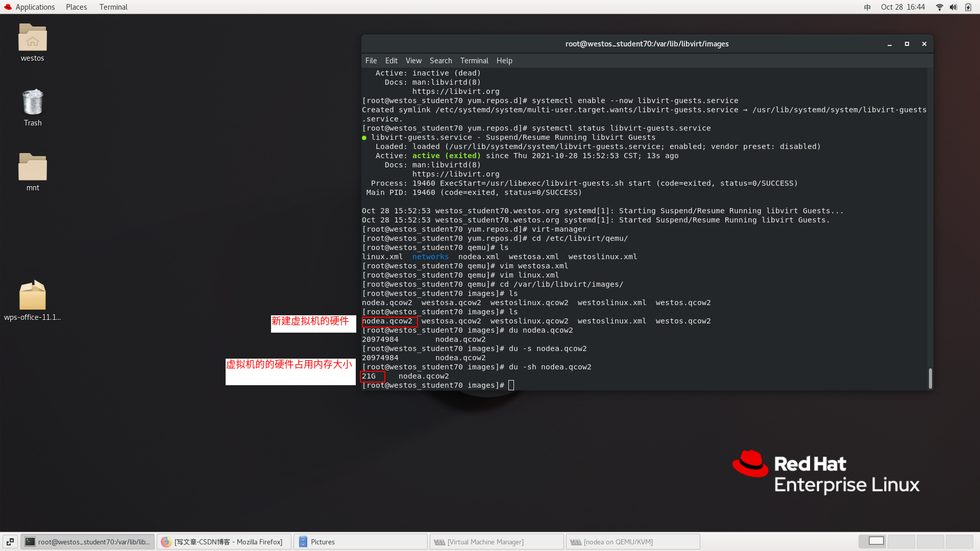Open the Applications menu
This screenshot has width=980, height=551.
click(x=35, y=7)
